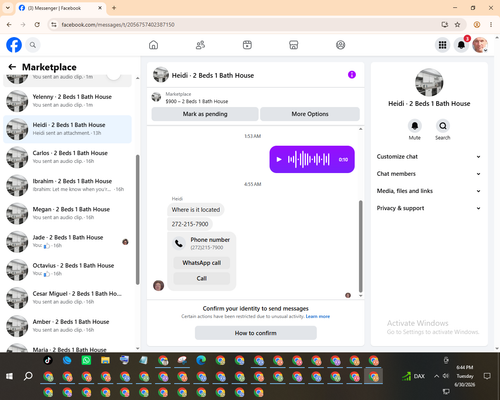Click the Windows Start button
The height and width of the screenshot is (400, 500).
(9, 376)
